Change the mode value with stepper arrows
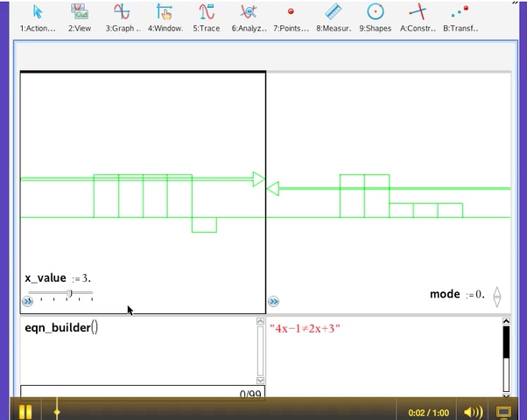Image resolution: width=527 pixels, height=420 pixels. 497,296
